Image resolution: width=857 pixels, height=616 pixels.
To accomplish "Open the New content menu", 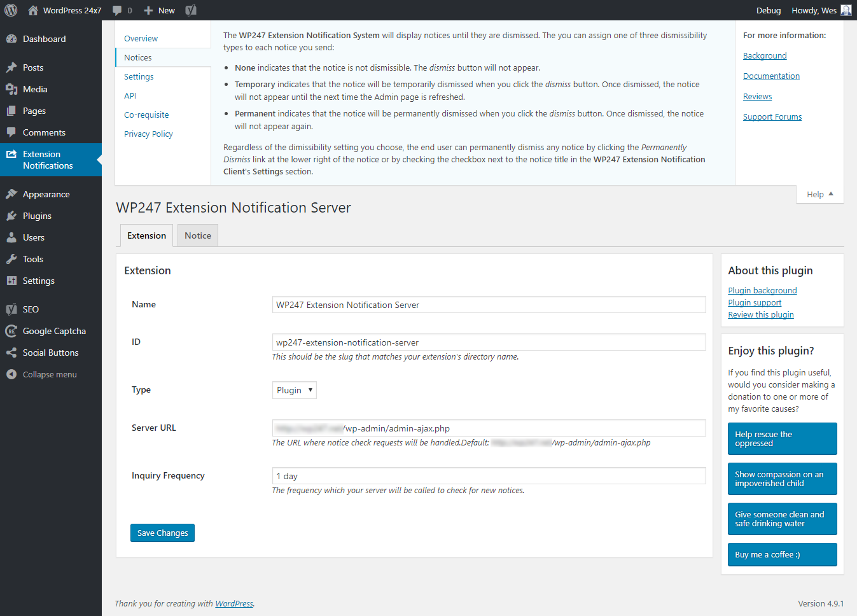I will pos(160,10).
